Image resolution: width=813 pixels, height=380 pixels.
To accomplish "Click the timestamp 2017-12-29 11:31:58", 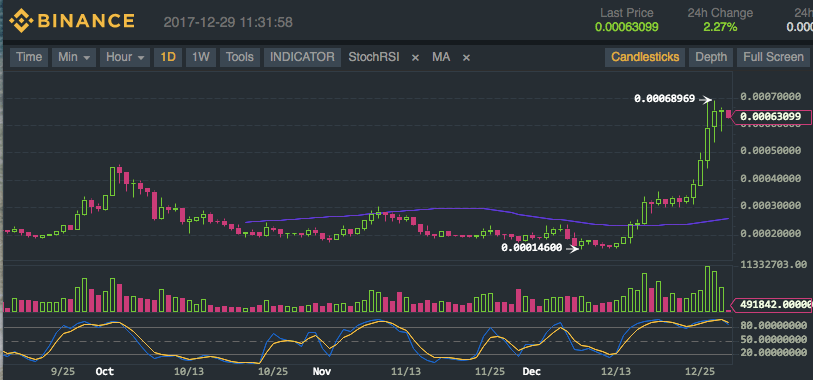I will [x=228, y=22].
